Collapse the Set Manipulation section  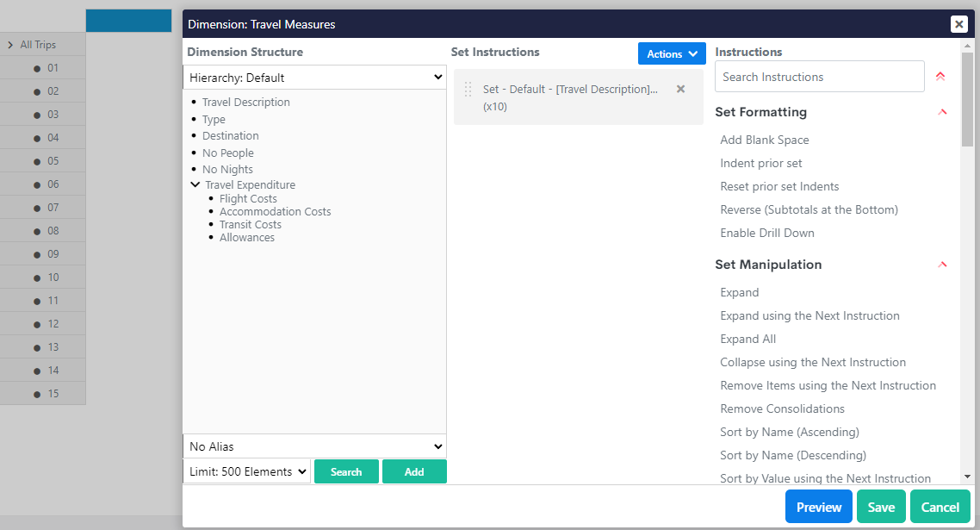pyautogui.click(x=942, y=265)
